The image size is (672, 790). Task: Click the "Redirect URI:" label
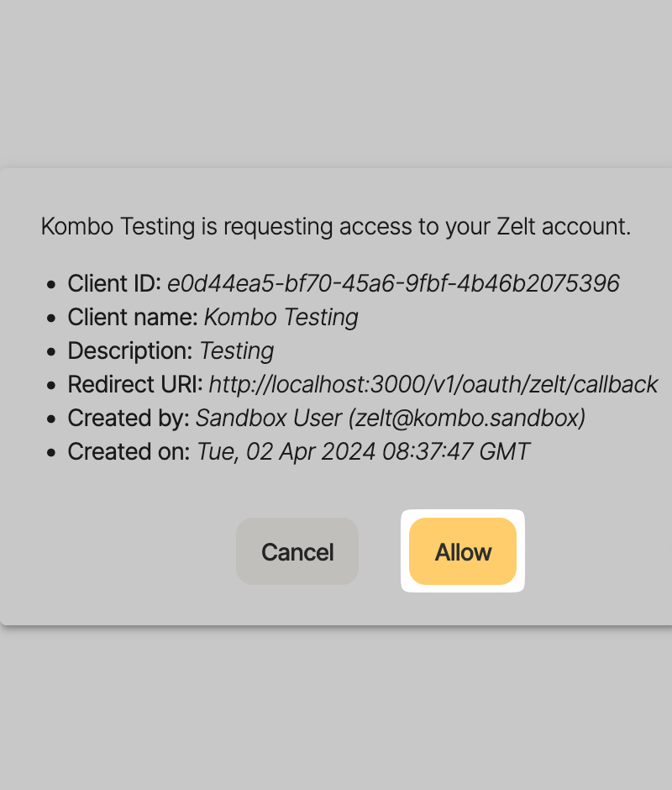135,385
